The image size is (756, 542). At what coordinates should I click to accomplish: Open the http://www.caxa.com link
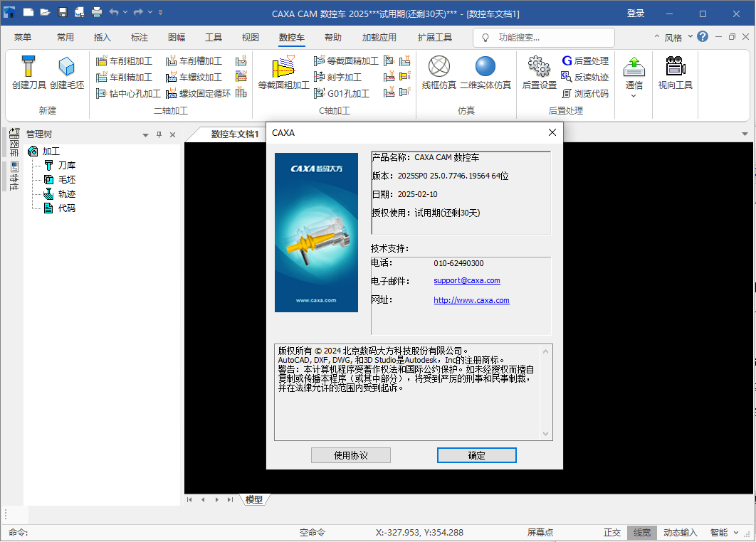click(x=471, y=300)
